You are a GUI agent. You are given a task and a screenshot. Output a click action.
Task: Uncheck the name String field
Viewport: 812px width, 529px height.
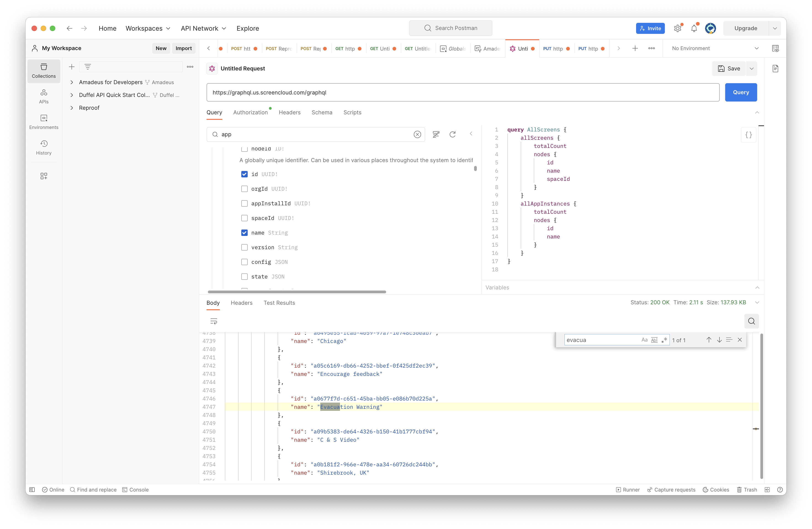click(244, 233)
